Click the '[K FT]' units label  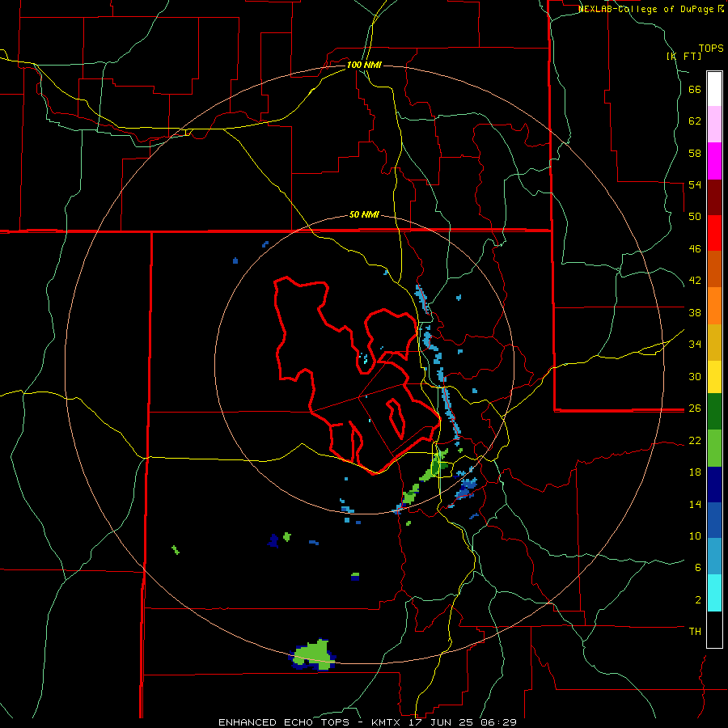(x=684, y=56)
